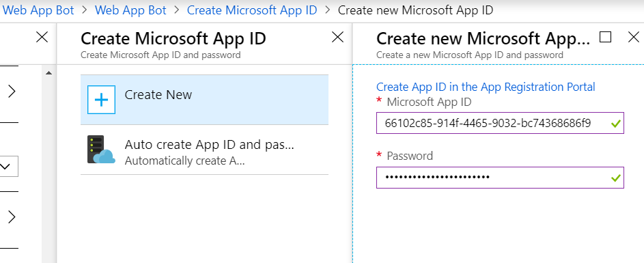Choose Auto create App ID and password option
Viewport: 644px width, 263px height.
(x=204, y=150)
